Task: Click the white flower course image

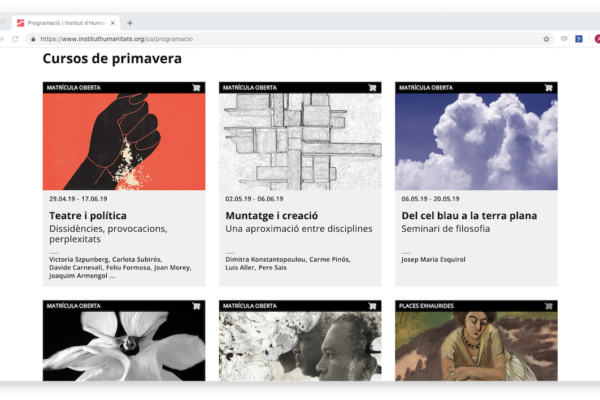Action: click(x=124, y=346)
